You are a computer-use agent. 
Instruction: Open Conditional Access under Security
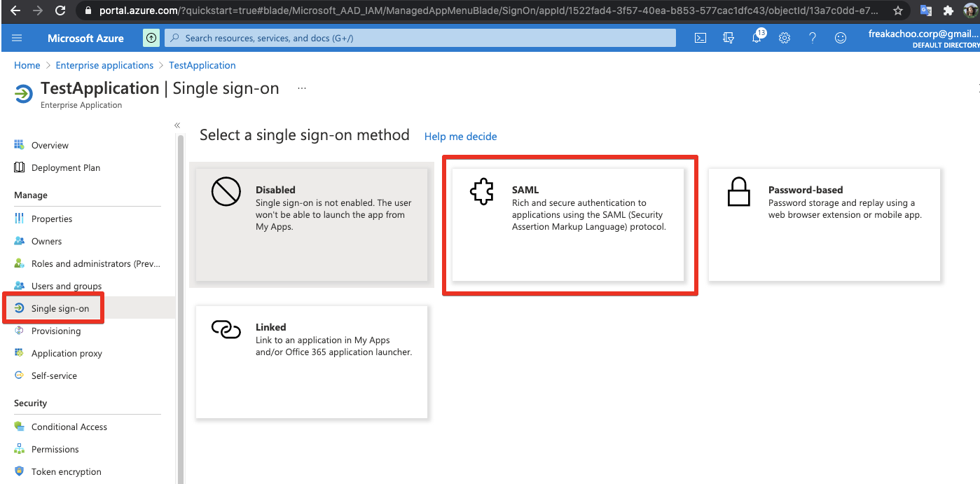click(69, 427)
